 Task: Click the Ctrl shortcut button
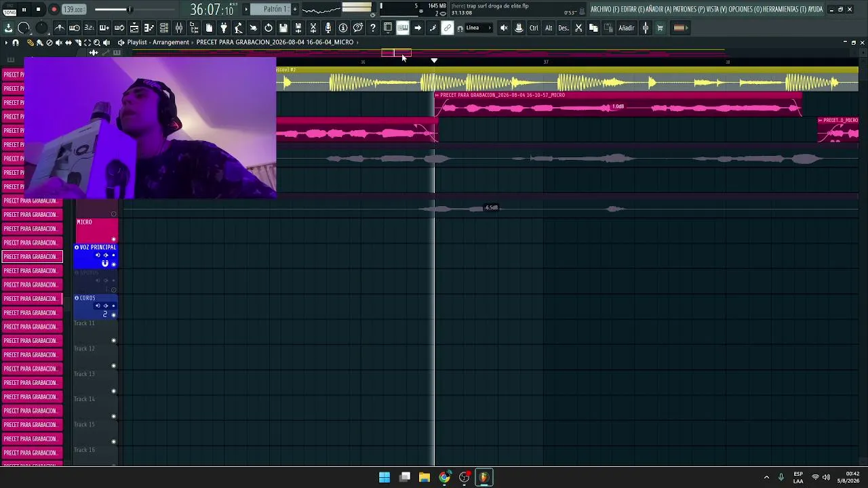[x=534, y=28]
